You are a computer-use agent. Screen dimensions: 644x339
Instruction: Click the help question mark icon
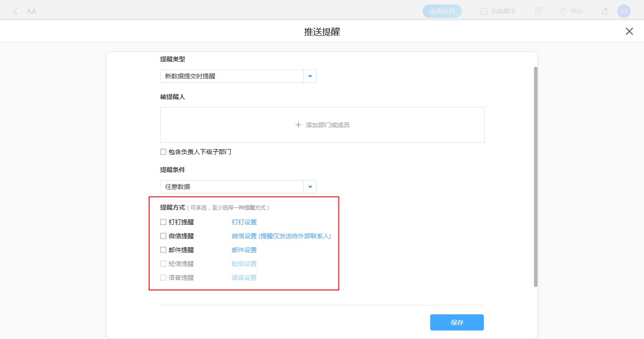[563, 11]
